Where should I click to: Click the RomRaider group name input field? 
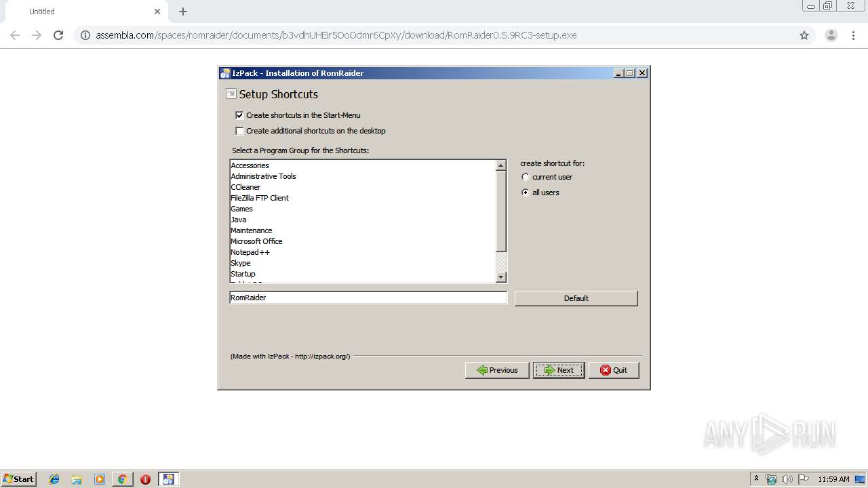[368, 298]
